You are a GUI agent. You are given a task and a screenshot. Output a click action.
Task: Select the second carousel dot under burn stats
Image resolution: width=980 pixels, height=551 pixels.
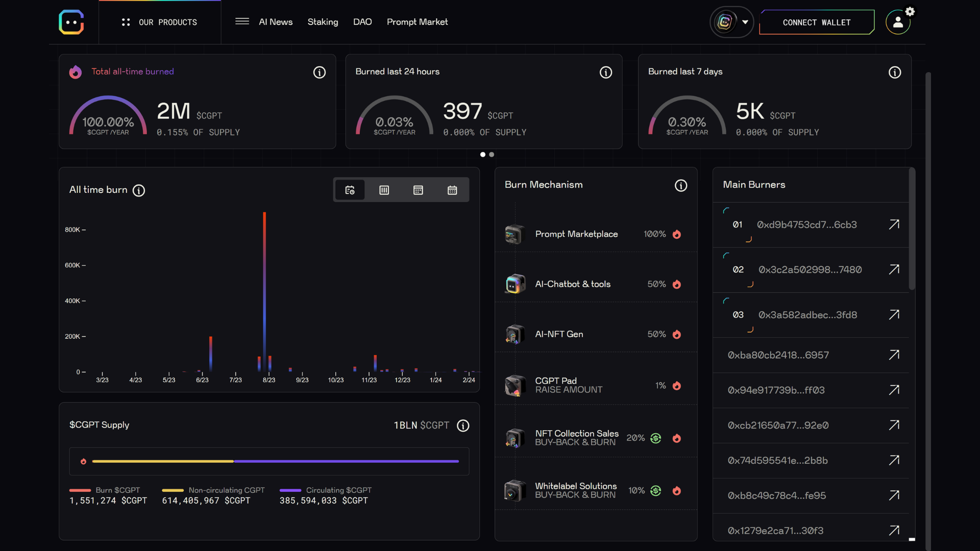pos(491,154)
